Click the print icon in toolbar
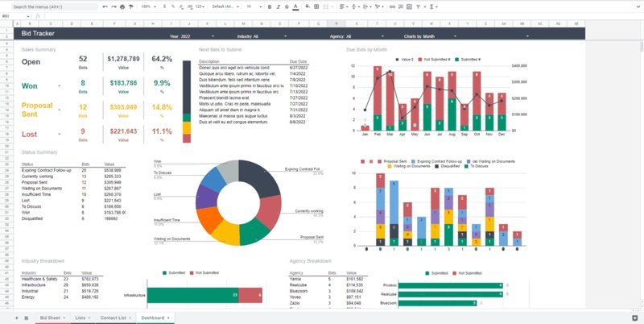 pos(122,6)
